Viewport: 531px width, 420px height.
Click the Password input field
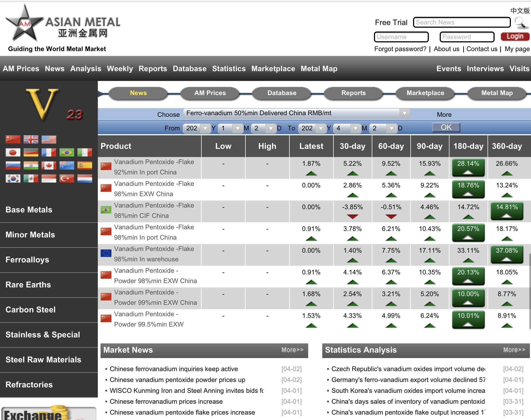[x=467, y=37]
